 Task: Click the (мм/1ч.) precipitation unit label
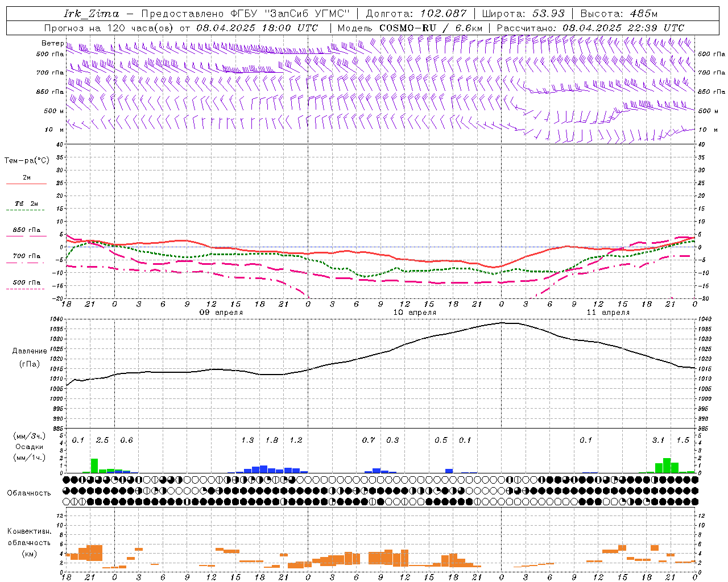coord(30,458)
